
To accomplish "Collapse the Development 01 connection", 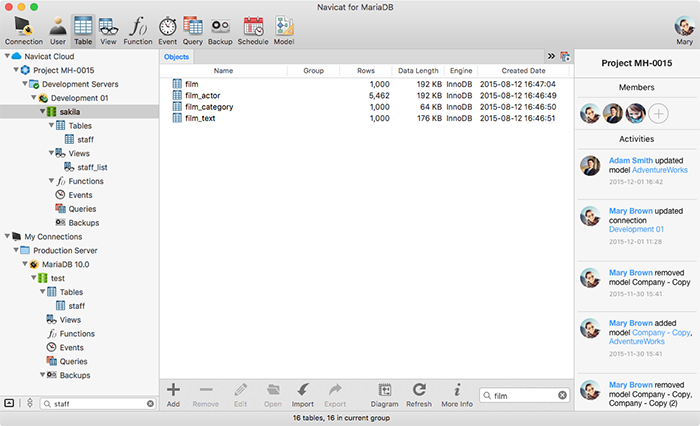I will point(33,97).
